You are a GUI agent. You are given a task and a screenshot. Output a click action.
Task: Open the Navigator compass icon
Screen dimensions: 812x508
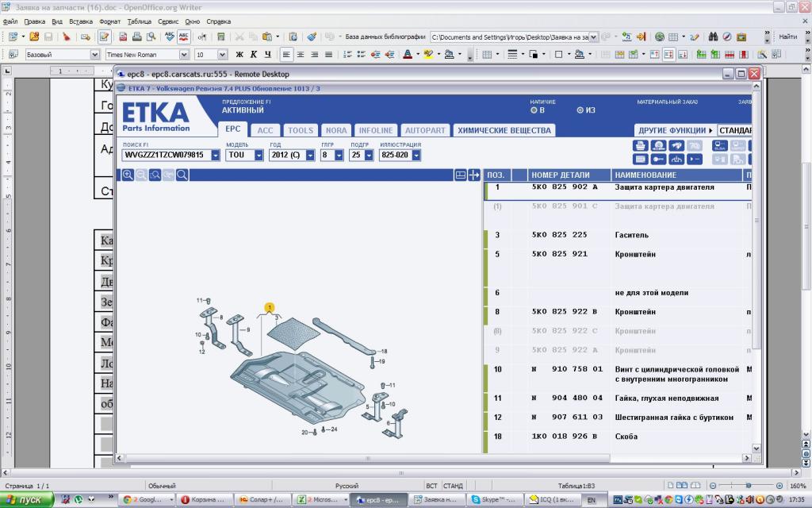coord(727,37)
